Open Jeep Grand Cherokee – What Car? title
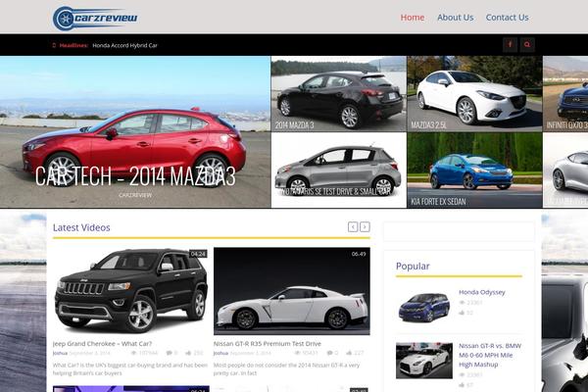Image resolution: width=588 pixels, height=392 pixels. (102, 344)
